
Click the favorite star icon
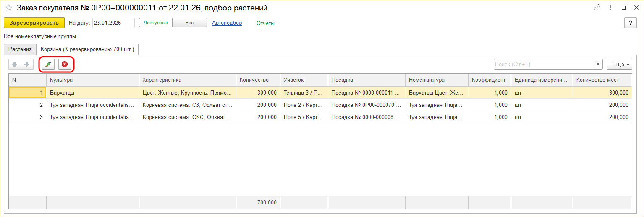(8, 8)
